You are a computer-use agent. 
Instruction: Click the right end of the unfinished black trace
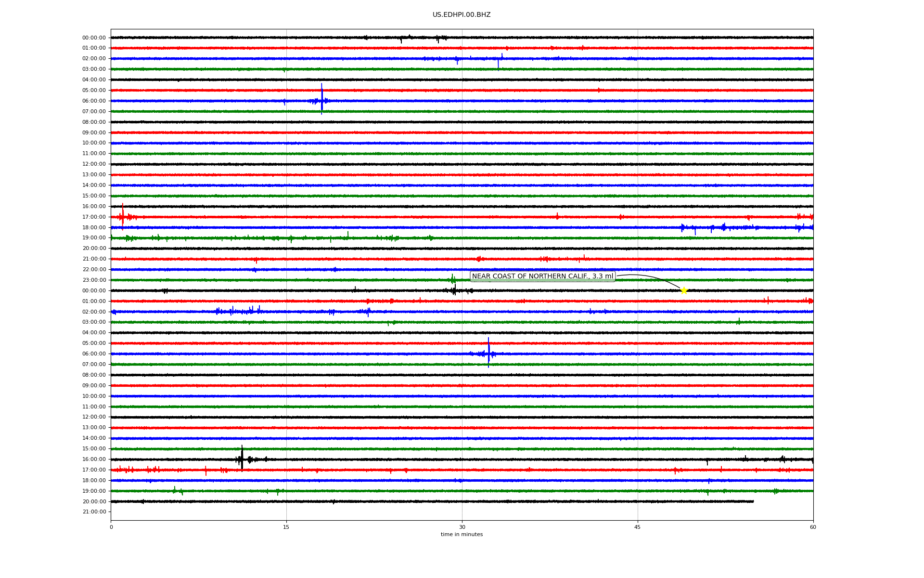pos(753,501)
